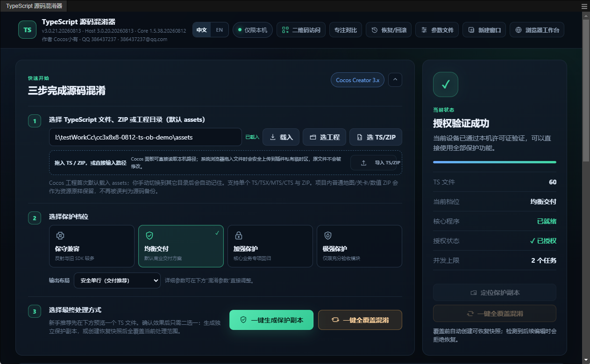Screen dimensions: 590x364
Task: Click the 授权验证成功 heading
Action: click(x=461, y=123)
